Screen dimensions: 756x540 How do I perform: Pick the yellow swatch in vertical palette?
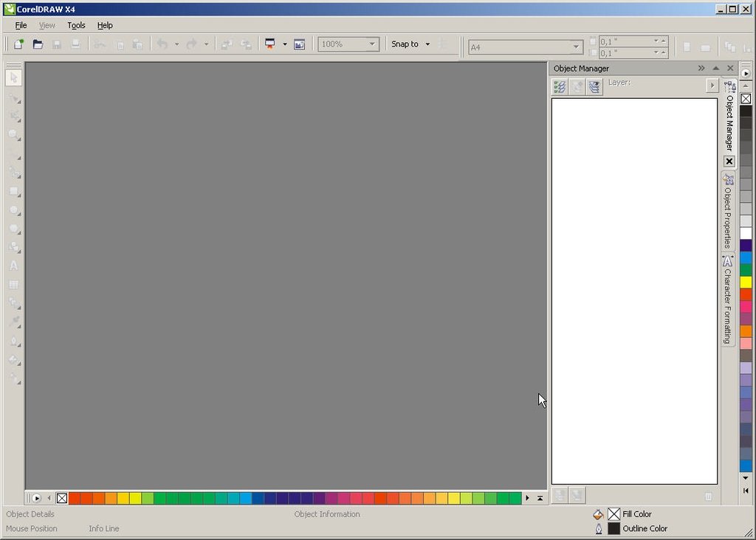[746, 283]
